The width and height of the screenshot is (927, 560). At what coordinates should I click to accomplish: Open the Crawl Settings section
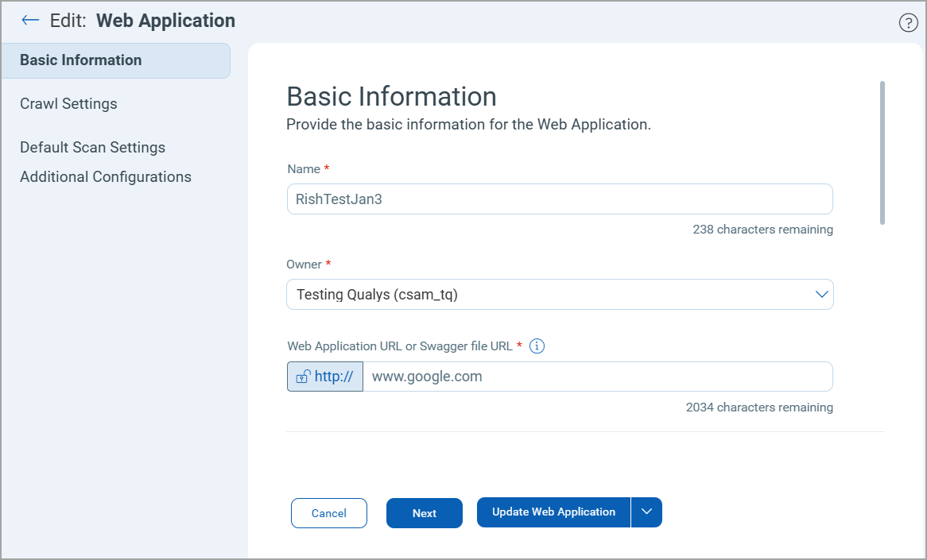(68, 104)
